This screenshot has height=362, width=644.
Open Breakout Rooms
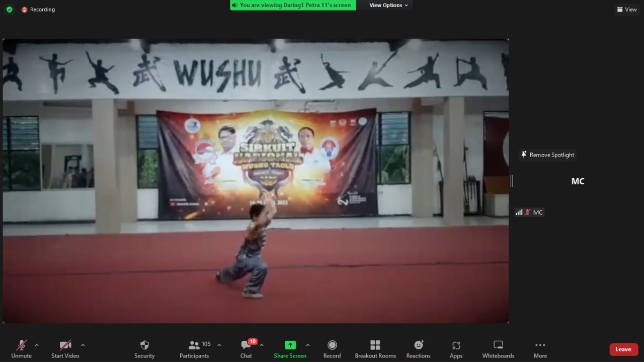(x=375, y=349)
